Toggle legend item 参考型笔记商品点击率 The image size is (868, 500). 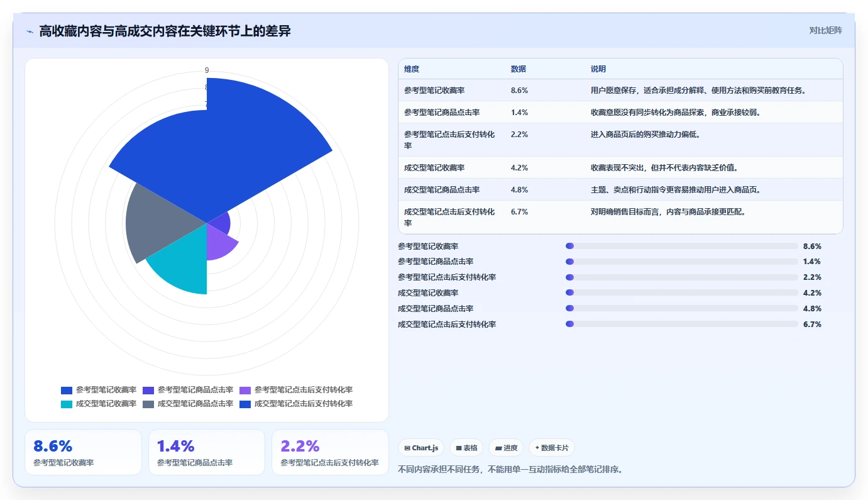[188, 390]
